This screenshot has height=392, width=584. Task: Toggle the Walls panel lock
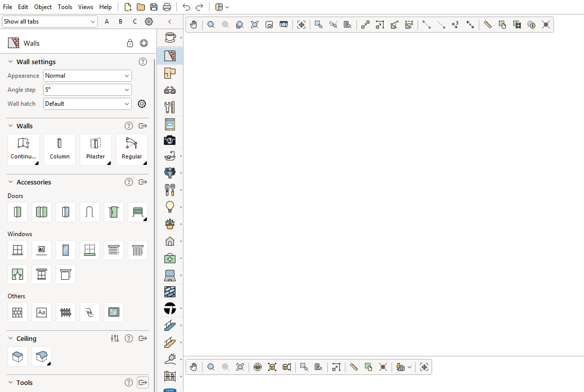130,43
